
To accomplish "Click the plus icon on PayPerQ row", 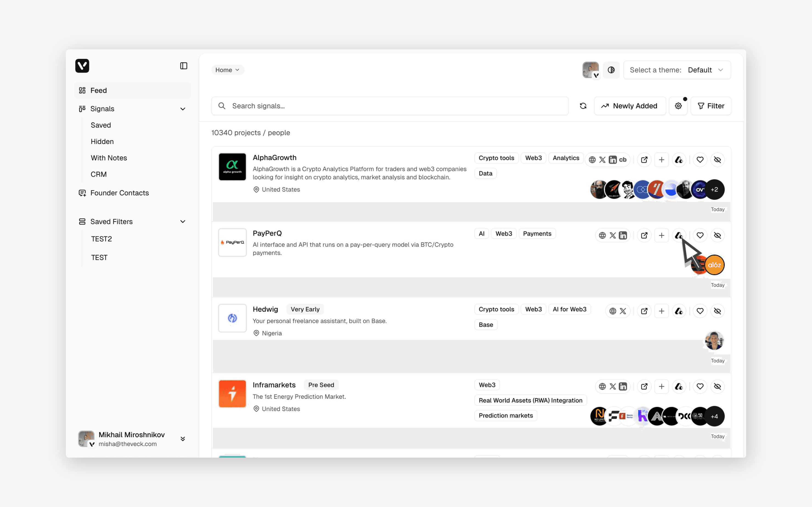I will point(661,235).
